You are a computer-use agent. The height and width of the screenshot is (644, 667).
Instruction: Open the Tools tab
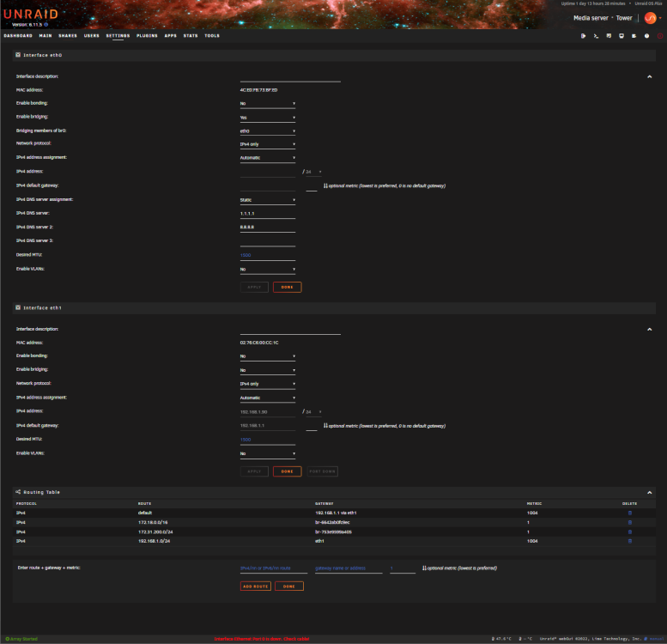coord(212,36)
